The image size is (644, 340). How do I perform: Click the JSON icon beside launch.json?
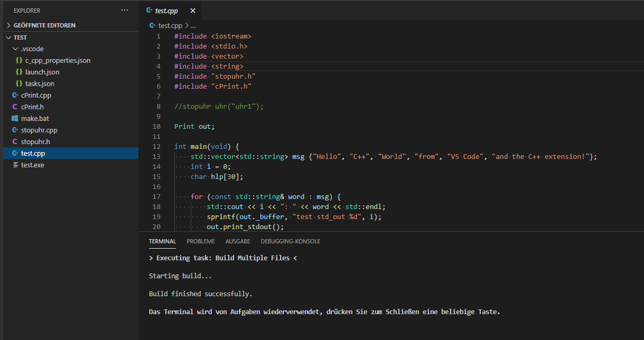click(x=19, y=72)
